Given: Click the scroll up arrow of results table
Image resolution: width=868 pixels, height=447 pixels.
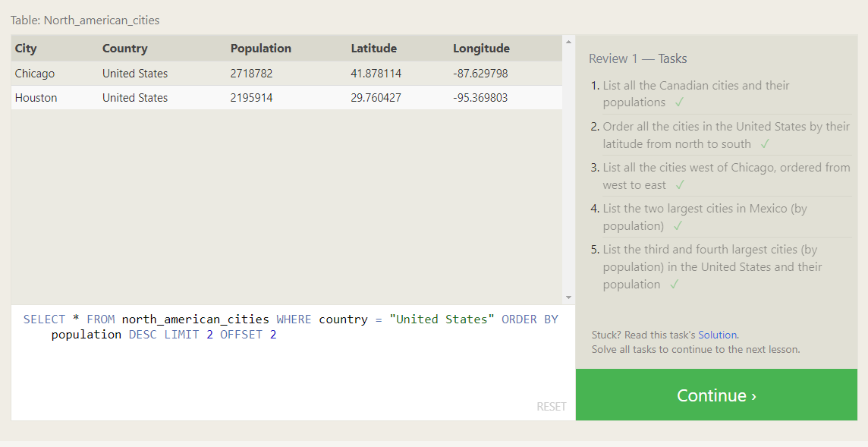Looking at the screenshot, I should (x=568, y=42).
